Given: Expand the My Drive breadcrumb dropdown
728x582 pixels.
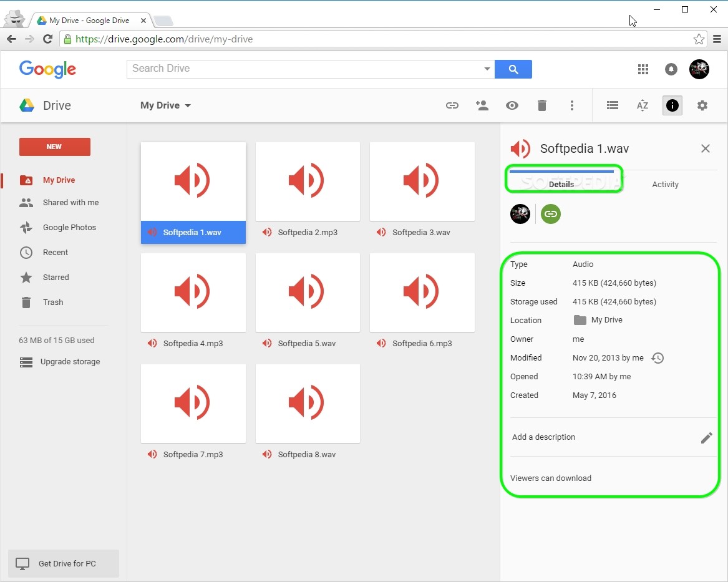Looking at the screenshot, I should coord(187,105).
